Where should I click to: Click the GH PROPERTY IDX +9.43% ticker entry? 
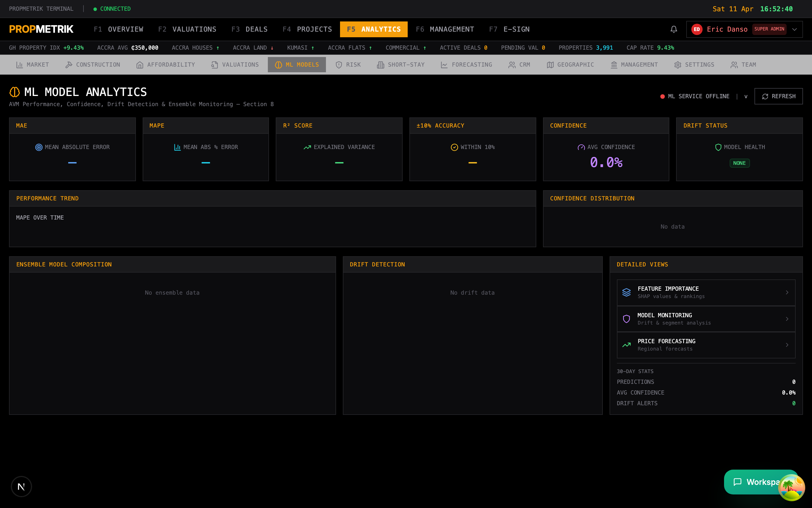coord(46,48)
